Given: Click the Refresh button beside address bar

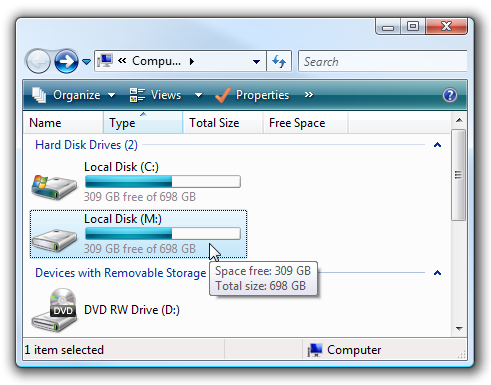Looking at the screenshot, I should tap(279, 61).
